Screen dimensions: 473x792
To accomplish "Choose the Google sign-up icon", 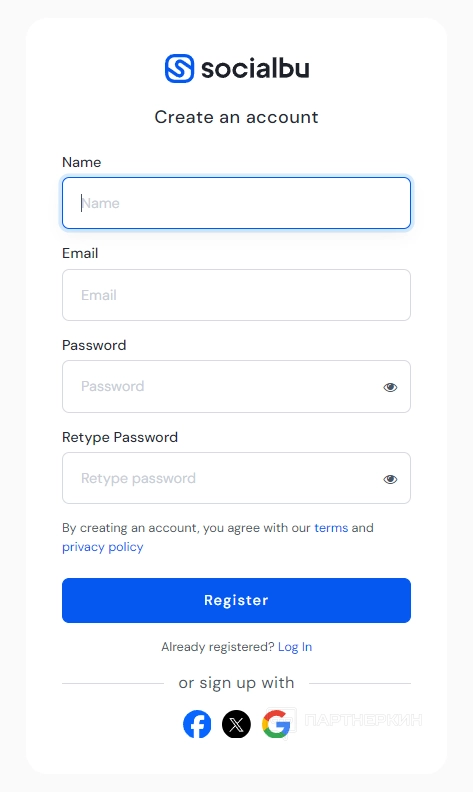I will click(276, 724).
